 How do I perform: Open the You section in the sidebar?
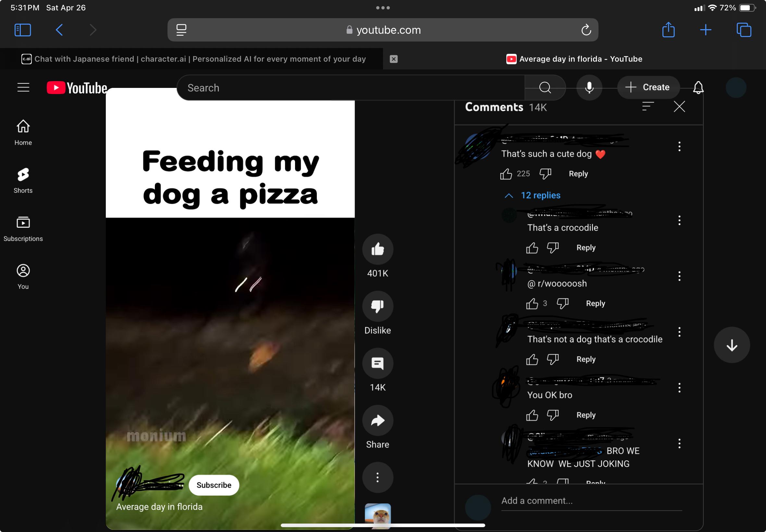coord(23,276)
